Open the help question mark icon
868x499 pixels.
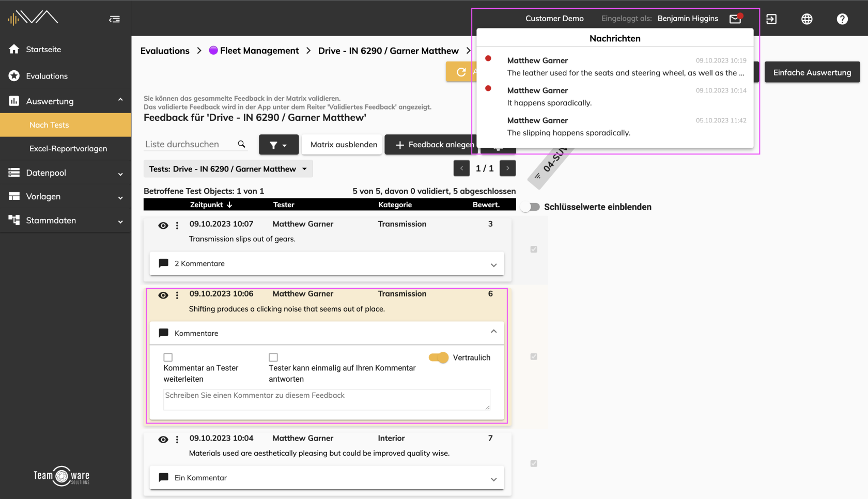pos(842,19)
